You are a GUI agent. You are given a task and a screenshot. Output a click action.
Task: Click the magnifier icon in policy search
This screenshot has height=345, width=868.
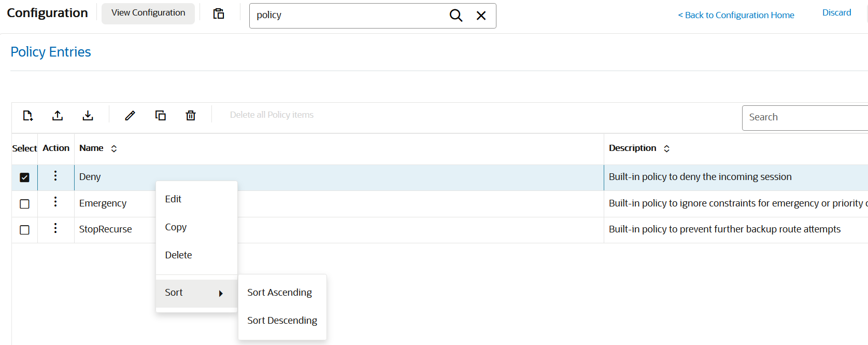pos(456,16)
